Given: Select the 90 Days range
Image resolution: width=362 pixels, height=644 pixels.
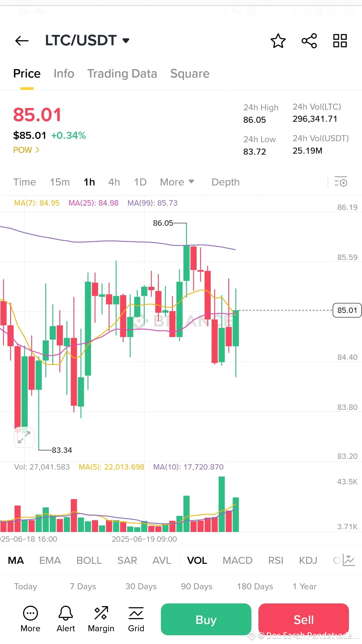Looking at the screenshot, I should click(196, 586).
